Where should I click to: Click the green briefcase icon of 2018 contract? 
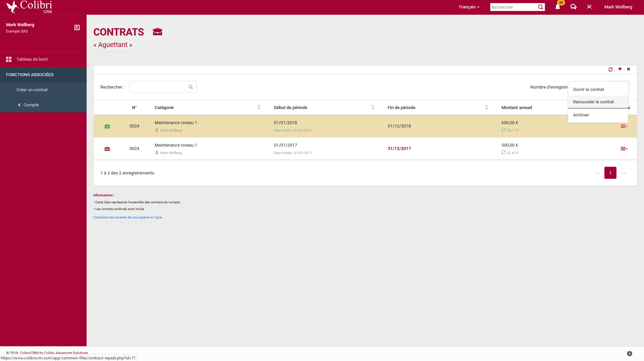[107, 126]
